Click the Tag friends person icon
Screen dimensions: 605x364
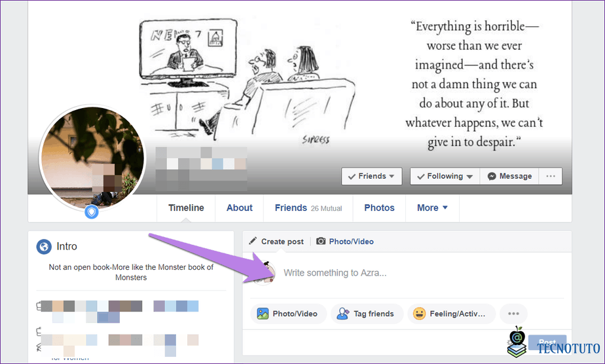[342, 314]
